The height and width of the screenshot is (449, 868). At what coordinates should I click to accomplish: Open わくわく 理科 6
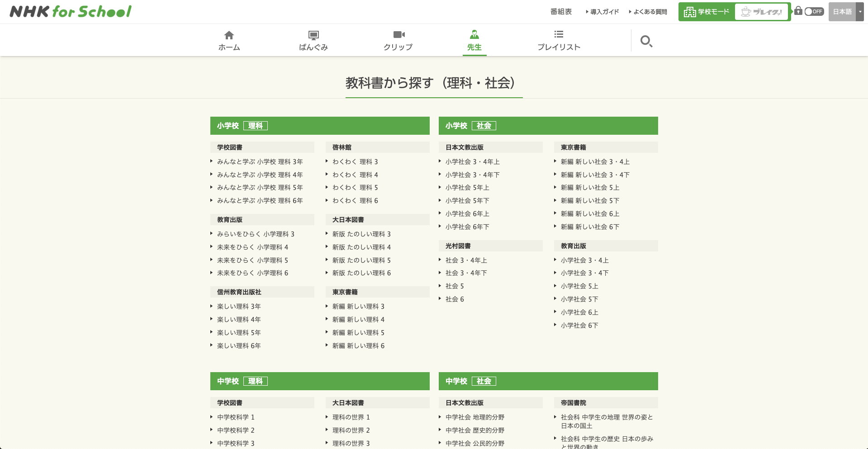click(355, 201)
